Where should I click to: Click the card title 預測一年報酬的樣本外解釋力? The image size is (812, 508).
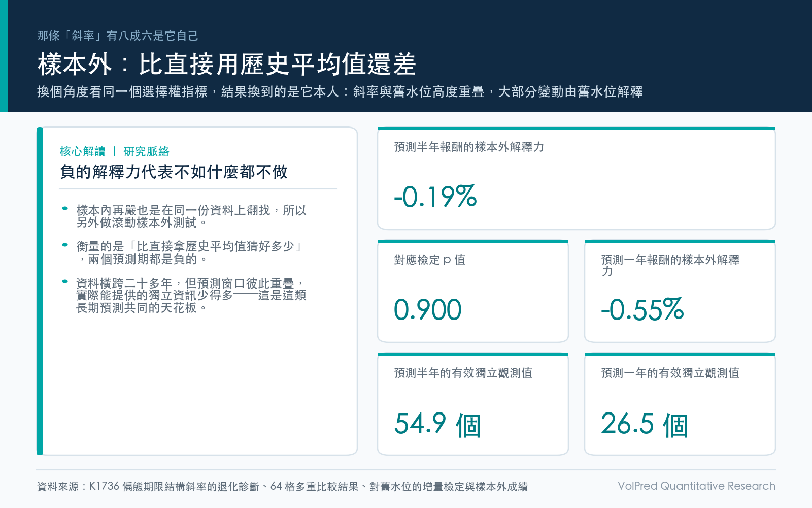pyautogui.click(x=670, y=266)
